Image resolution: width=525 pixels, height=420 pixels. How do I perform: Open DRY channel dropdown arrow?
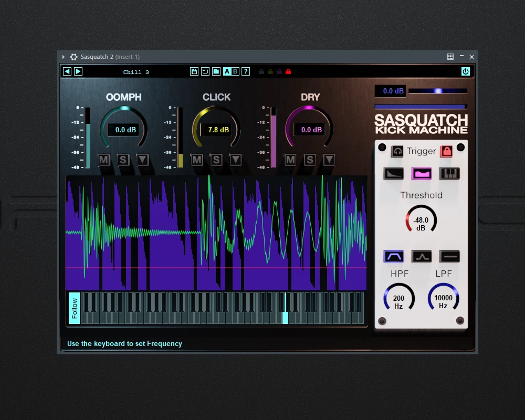click(x=329, y=160)
